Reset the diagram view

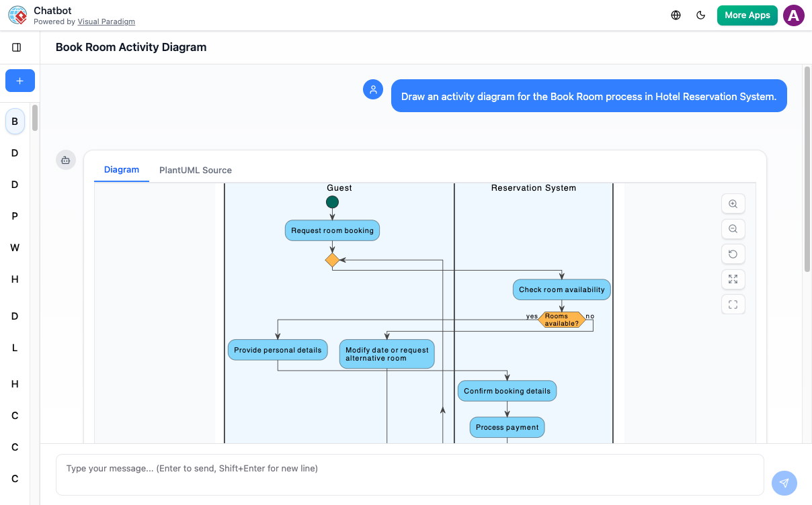coord(733,255)
